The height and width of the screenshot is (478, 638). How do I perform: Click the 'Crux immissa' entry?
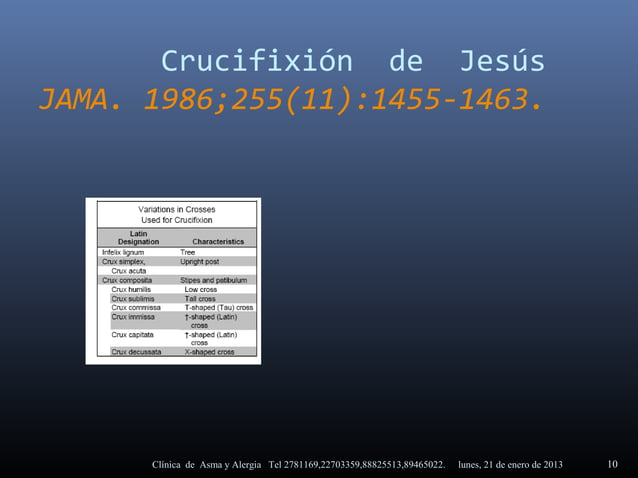133,317
